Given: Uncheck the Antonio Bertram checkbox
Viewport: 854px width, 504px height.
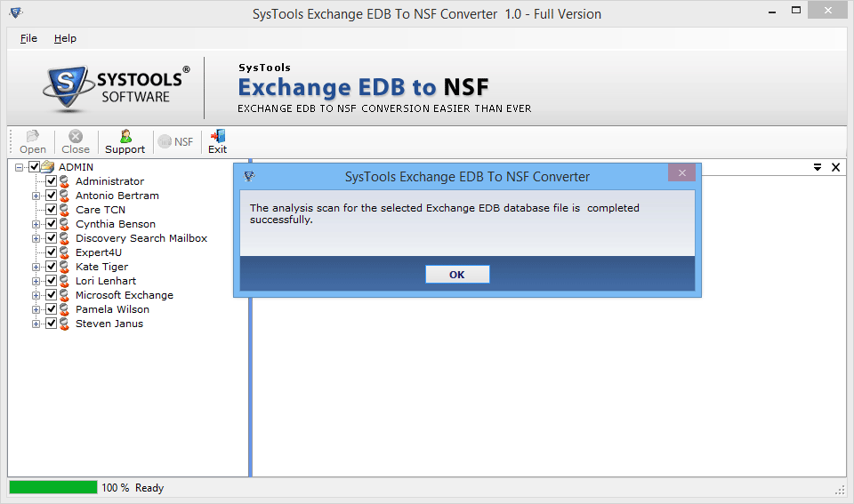Looking at the screenshot, I should pyautogui.click(x=52, y=195).
